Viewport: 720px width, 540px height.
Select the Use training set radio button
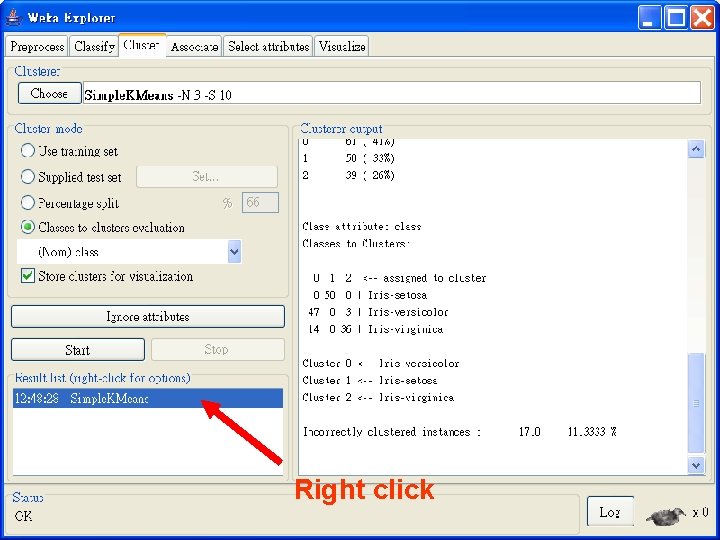(x=28, y=151)
